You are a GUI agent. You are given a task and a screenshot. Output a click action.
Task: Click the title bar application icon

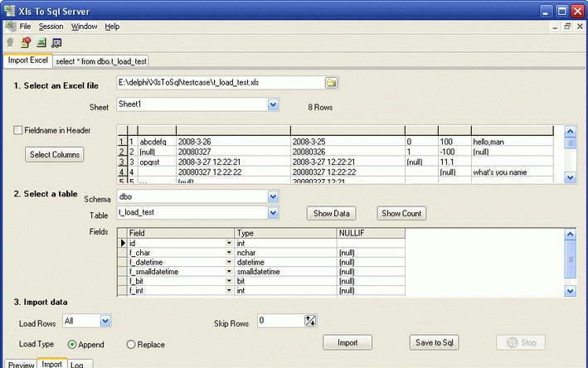pos(9,11)
